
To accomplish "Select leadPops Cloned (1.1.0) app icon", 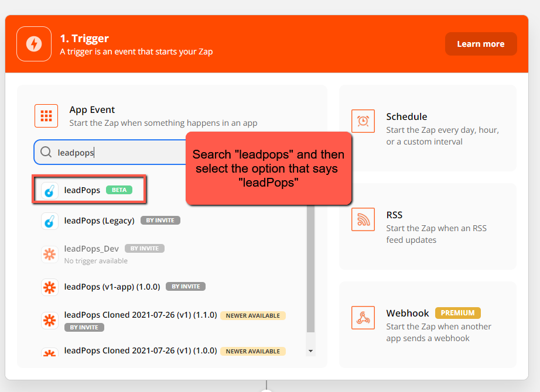I will (x=50, y=321).
